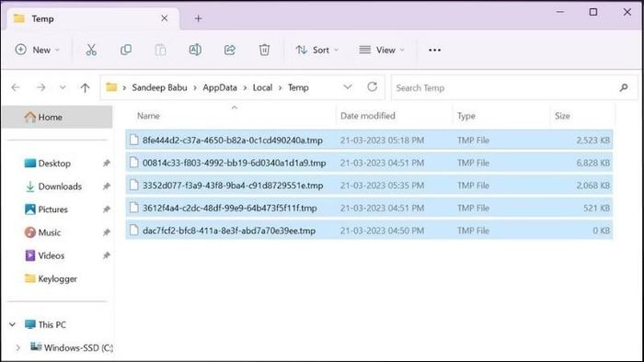This screenshot has height=362, width=644.
Task: Add a new tab with plus button
Action: click(199, 18)
